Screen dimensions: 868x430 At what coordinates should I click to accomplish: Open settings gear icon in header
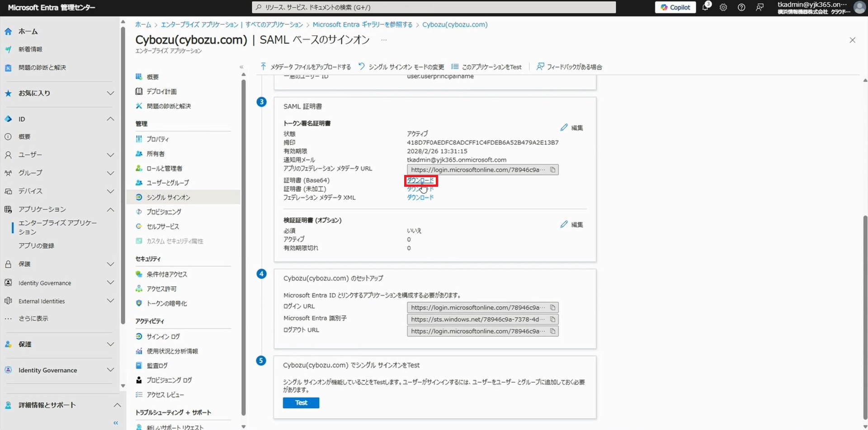click(x=723, y=7)
